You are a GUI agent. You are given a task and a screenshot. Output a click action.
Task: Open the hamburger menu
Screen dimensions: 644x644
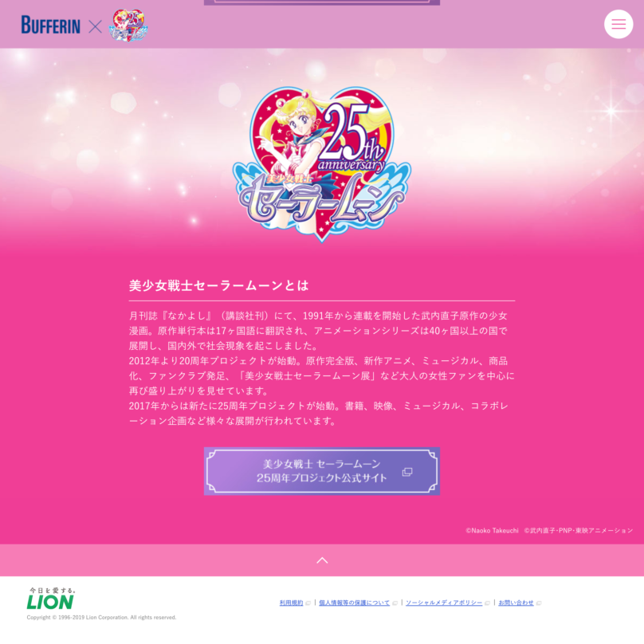click(x=618, y=24)
